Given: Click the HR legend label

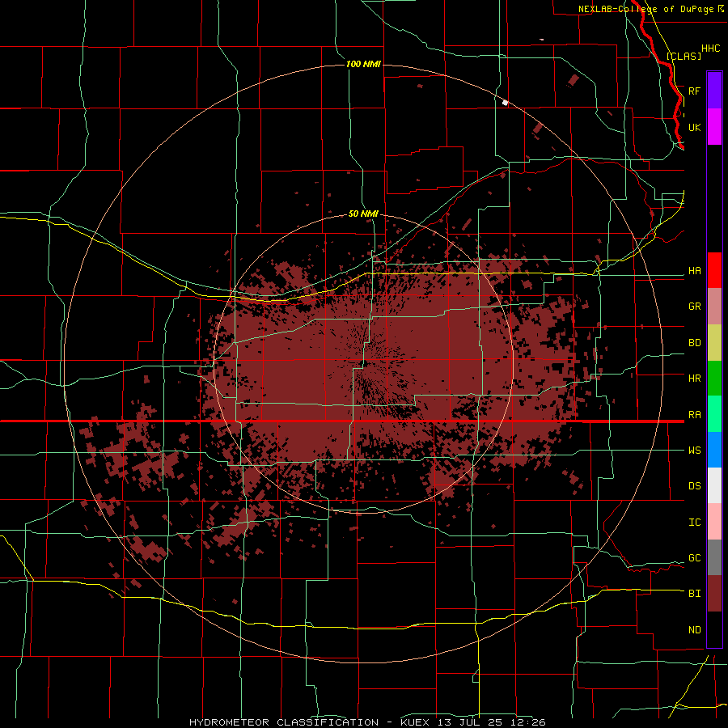Looking at the screenshot, I should pyautogui.click(x=694, y=379).
